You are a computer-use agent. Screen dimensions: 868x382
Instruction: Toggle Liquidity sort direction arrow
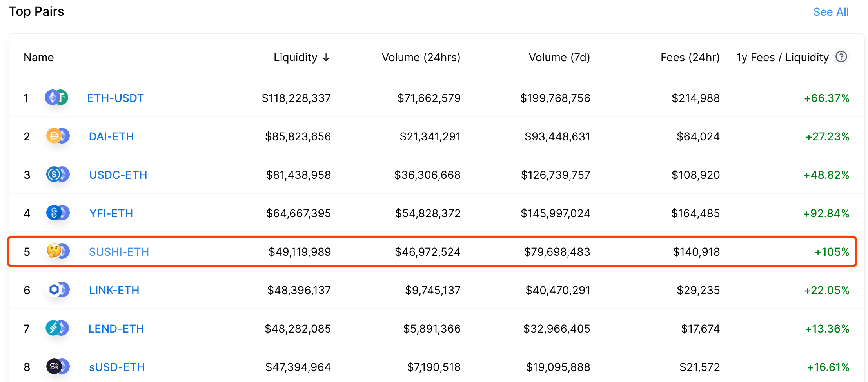point(326,58)
